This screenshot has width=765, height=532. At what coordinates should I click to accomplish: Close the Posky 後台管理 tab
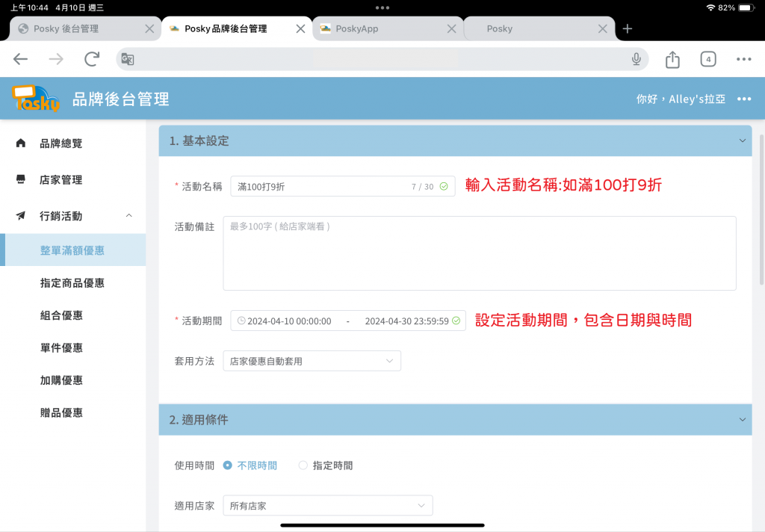[149, 29]
